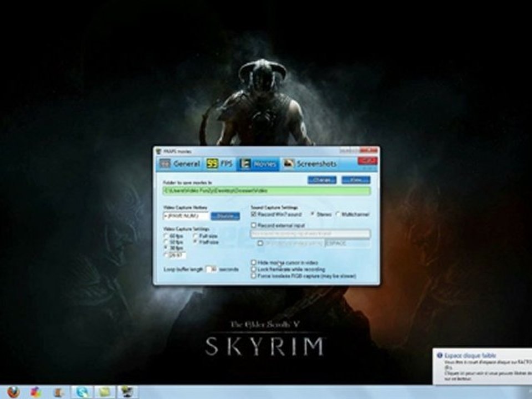Click the Disable hotkey button

pos(226,216)
